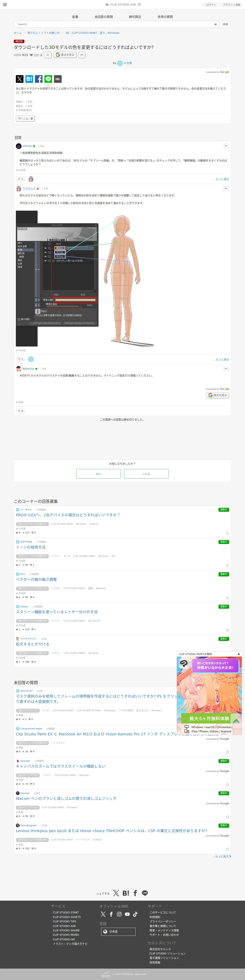Screen dimensions: 245x980
Task: Favorite star for トーンの取得方法 question
Action: [227, 565]
